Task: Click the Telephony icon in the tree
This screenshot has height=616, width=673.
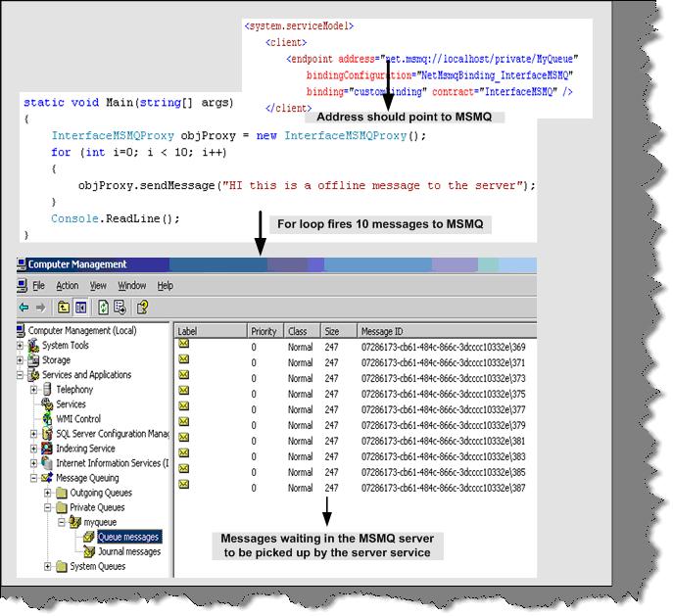Action: 47,390
